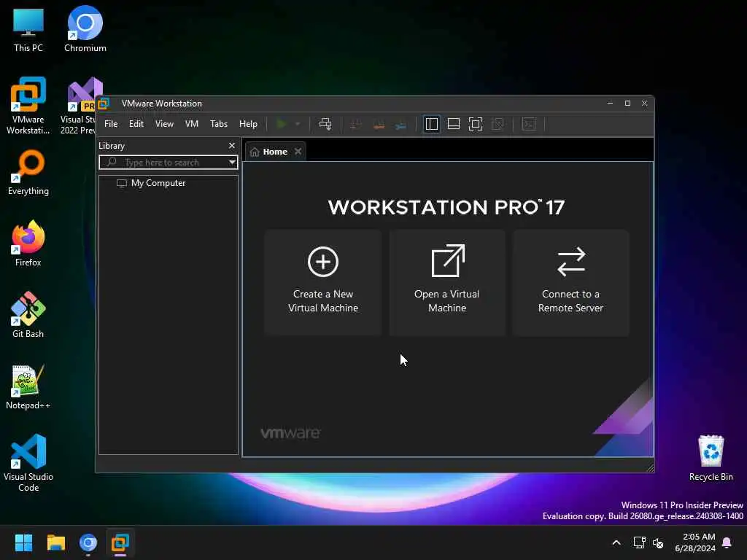The width and height of the screenshot is (747, 560).
Task: Click Create a New Virtual Machine
Action: (x=323, y=282)
